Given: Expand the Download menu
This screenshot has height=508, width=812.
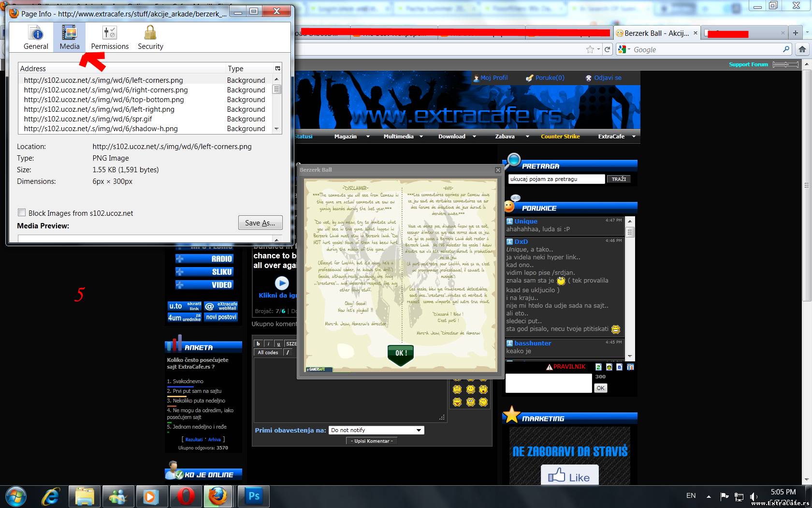Looking at the screenshot, I should click(x=457, y=136).
